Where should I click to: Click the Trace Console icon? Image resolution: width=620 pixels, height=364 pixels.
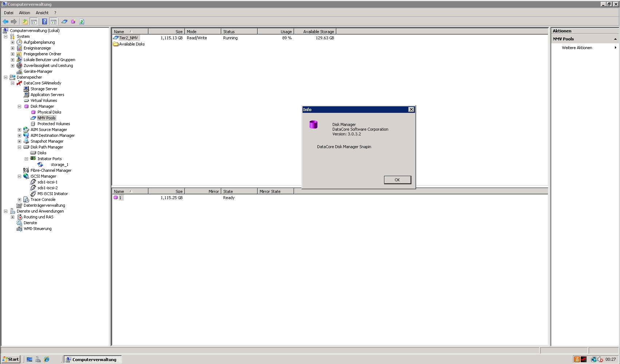click(26, 199)
